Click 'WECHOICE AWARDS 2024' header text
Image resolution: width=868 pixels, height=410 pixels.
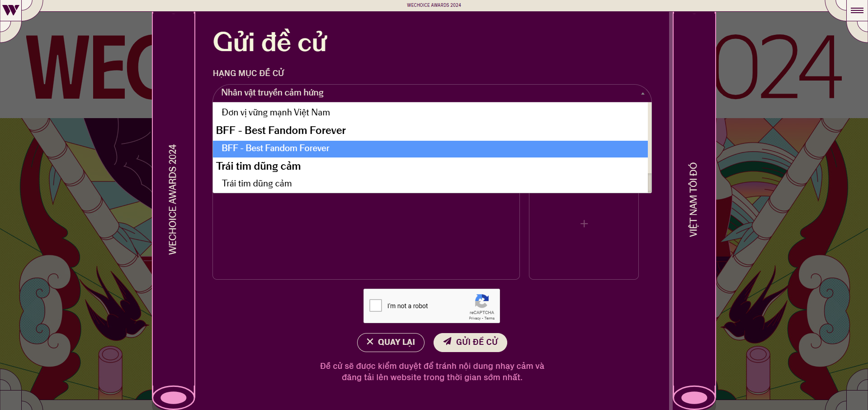(434, 5)
